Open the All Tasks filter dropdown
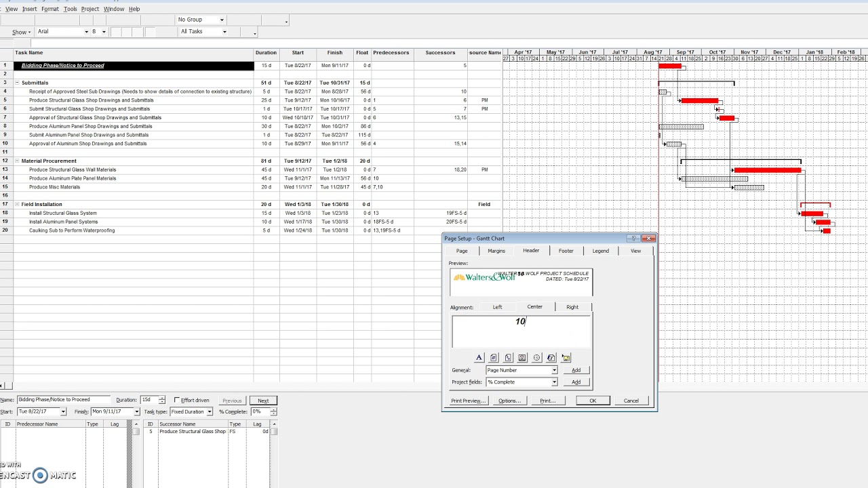868x488 pixels. 224,32
